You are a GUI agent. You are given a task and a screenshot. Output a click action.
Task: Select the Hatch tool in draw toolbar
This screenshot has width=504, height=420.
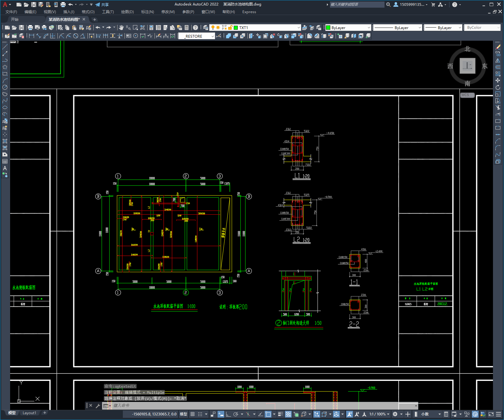(x=5, y=141)
